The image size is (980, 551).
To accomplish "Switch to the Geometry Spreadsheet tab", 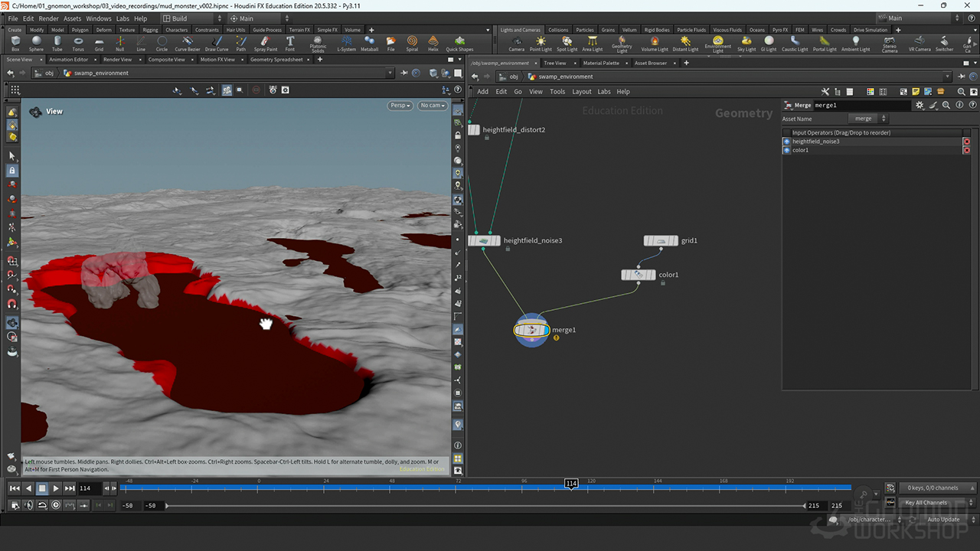I will tap(276, 60).
